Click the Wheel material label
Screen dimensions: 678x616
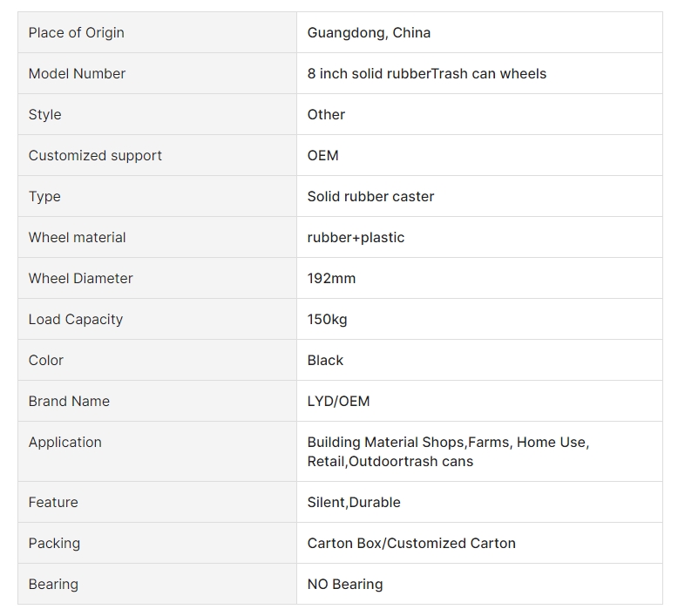(x=77, y=237)
